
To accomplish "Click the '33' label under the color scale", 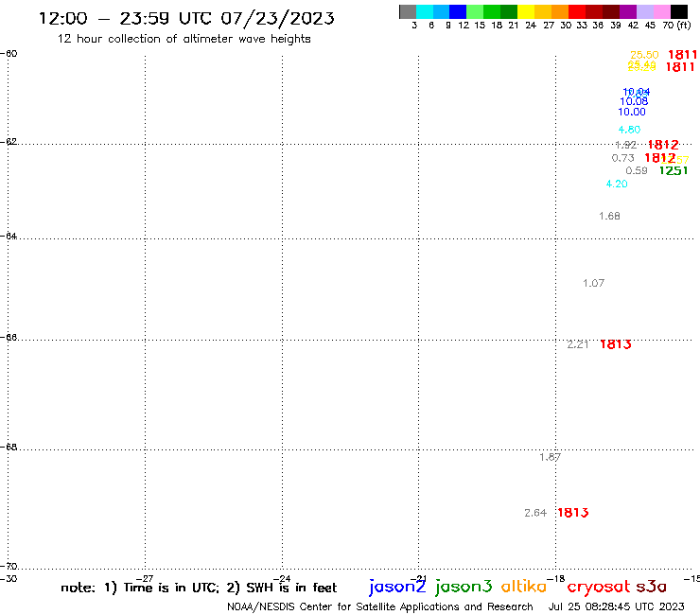I will tap(582, 26).
